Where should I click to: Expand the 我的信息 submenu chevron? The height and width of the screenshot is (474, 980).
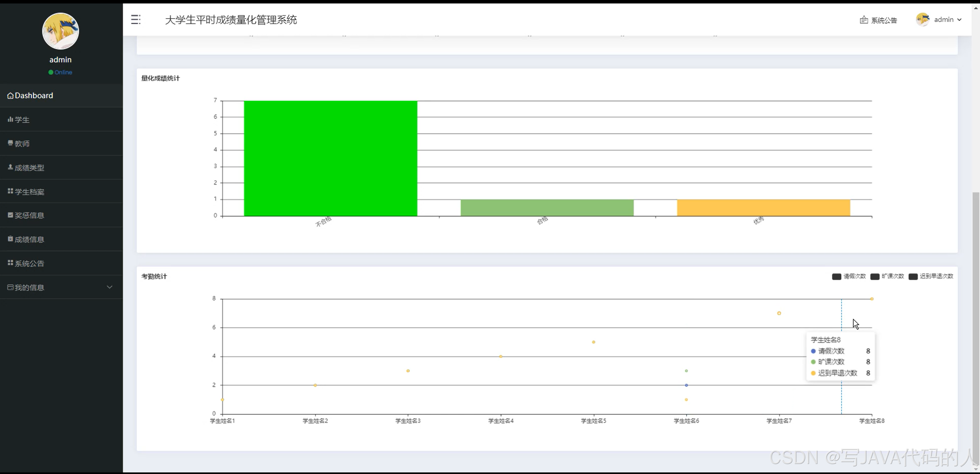point(109,287)
